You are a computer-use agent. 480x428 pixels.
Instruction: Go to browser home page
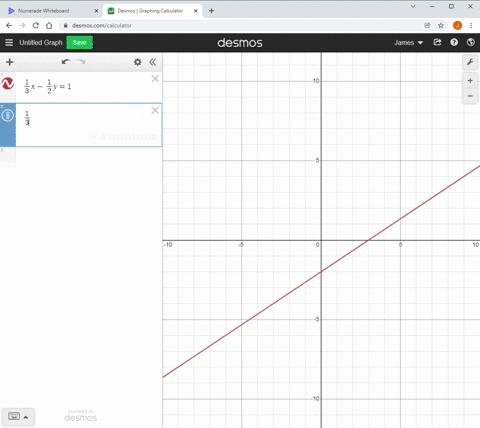pos(49,25)
